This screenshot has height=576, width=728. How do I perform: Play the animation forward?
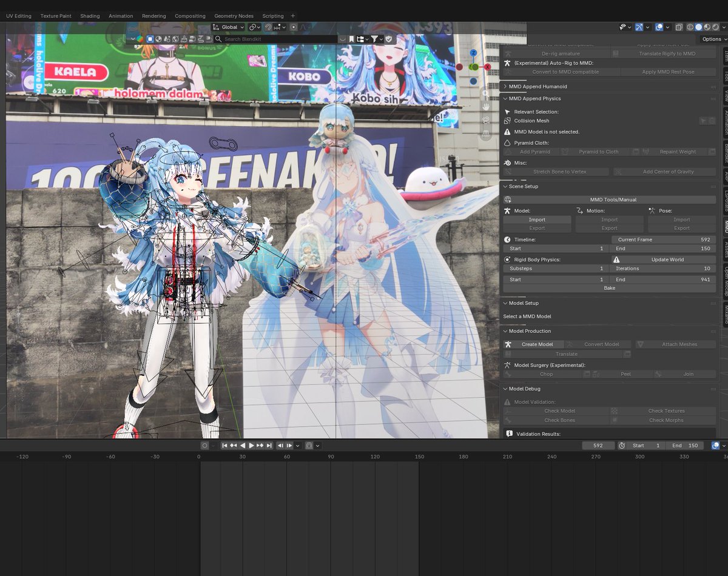251,446
